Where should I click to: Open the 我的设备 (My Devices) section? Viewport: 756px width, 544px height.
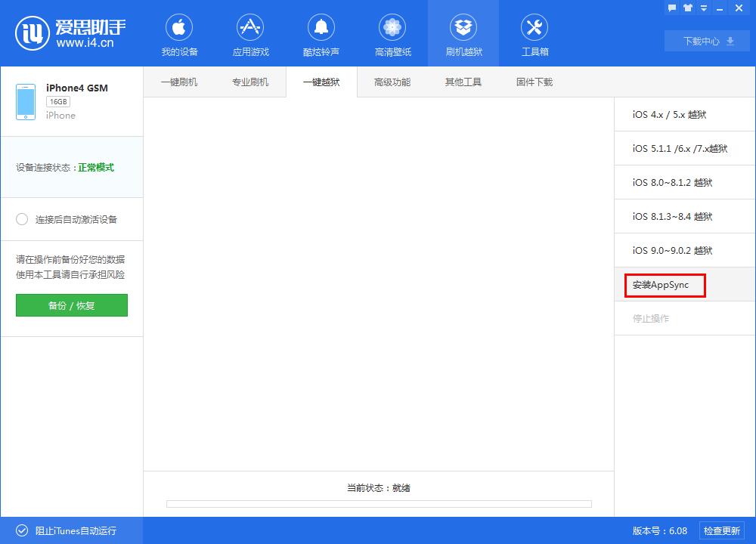click(179, 33)
